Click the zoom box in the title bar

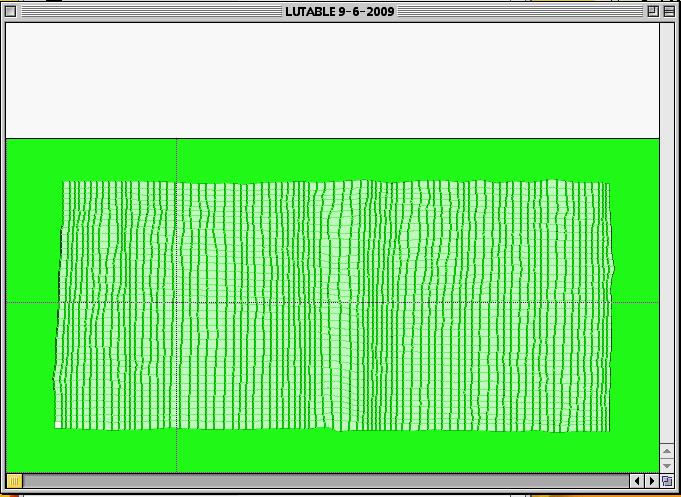point(653,12)
